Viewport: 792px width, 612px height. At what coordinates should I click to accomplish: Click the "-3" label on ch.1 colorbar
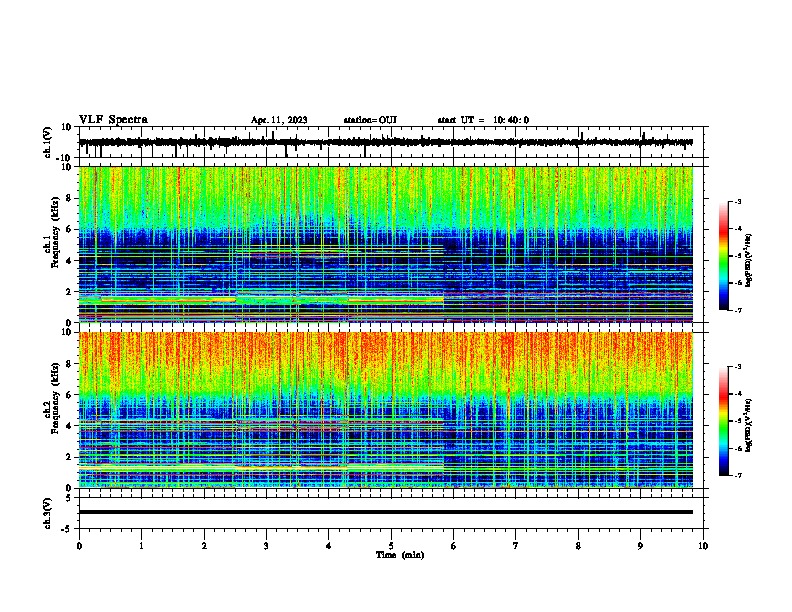738,202
